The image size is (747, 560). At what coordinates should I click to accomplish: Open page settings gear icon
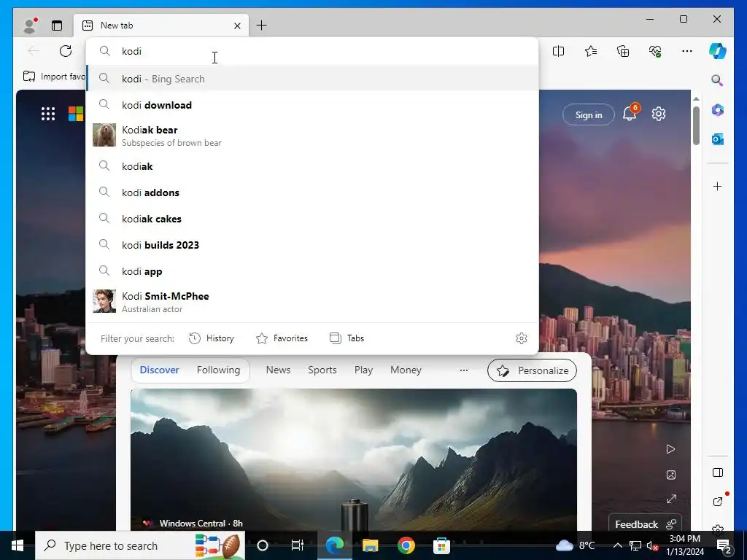(x=659, y=114)
